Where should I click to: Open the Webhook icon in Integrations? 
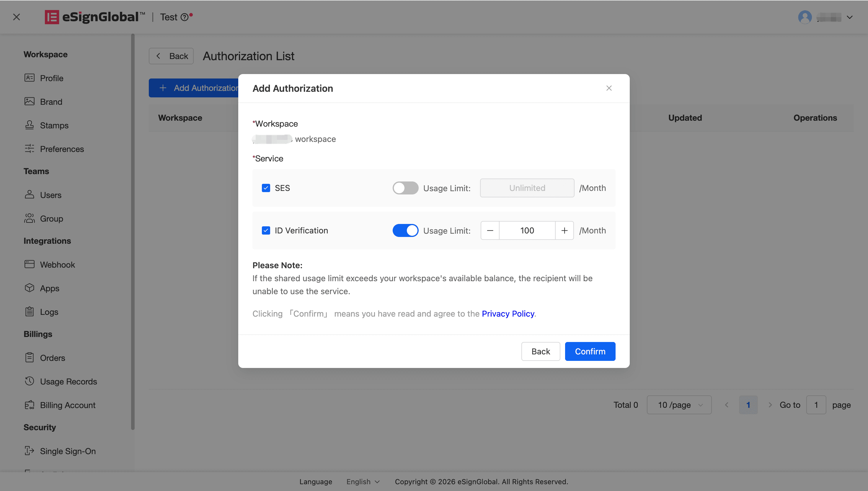pos(29,264)
